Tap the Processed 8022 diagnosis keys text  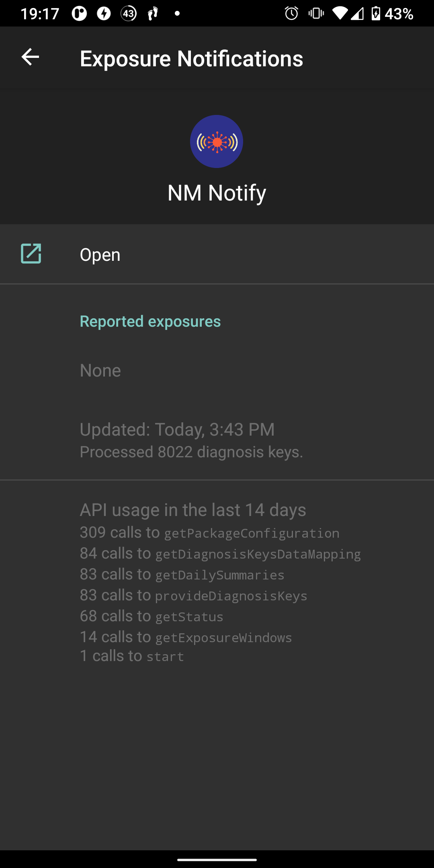point(191,451)
